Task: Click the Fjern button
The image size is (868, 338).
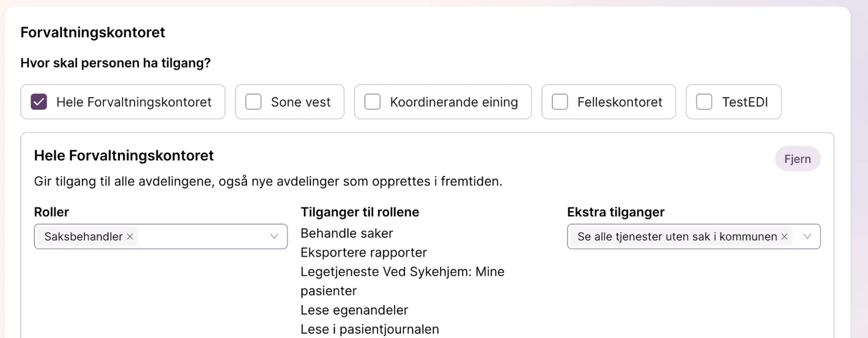Action: 798,159
